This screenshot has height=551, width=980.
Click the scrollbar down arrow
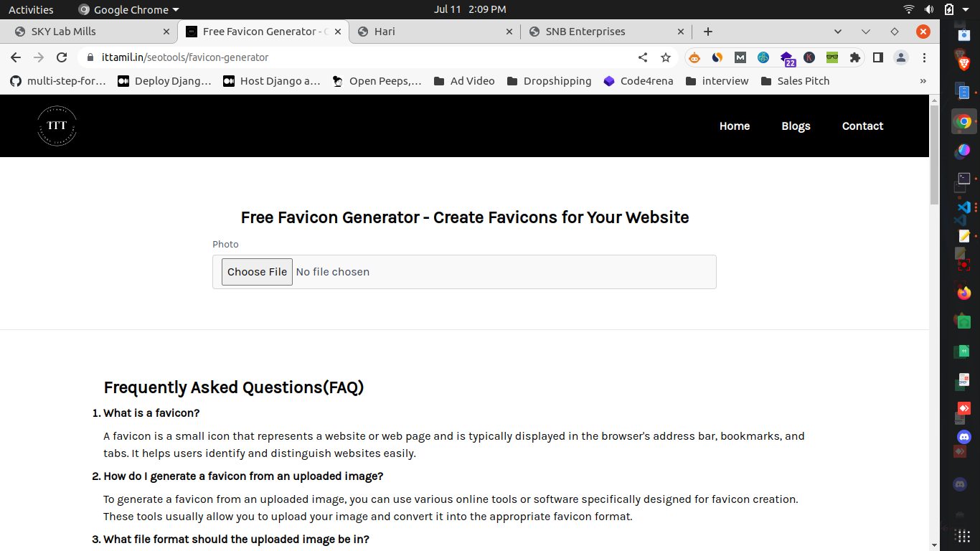coord(934,545)
